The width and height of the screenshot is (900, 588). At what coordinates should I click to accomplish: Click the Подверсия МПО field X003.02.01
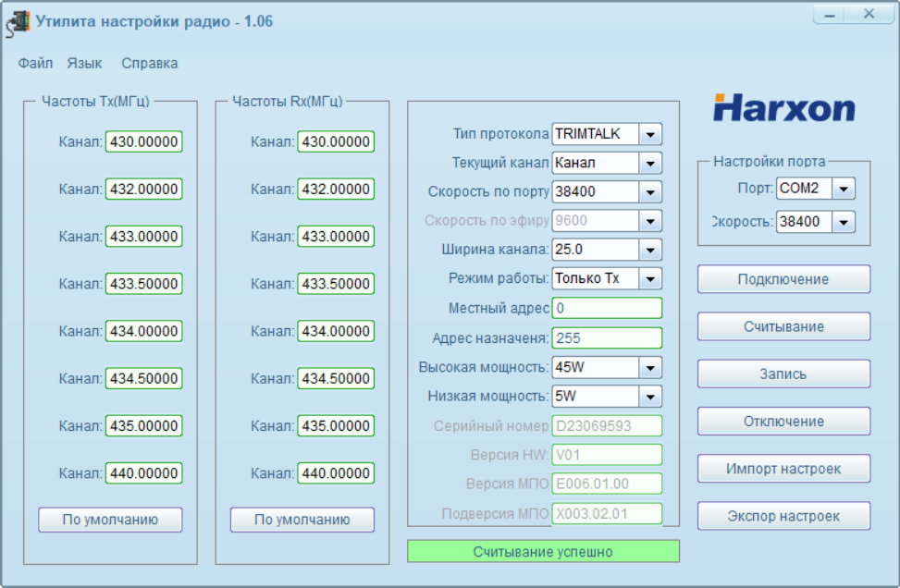coord(607,513)
